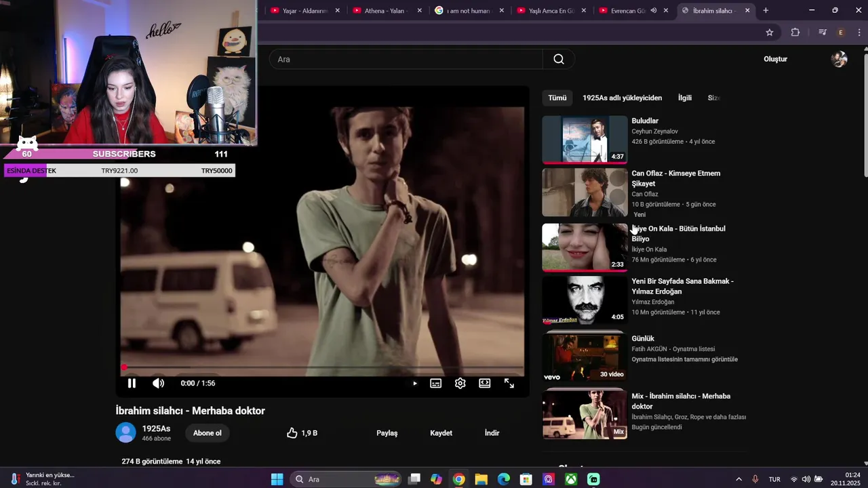Click the Kaydet save button
The image size is (868, 488).
(x=441, y=433)
